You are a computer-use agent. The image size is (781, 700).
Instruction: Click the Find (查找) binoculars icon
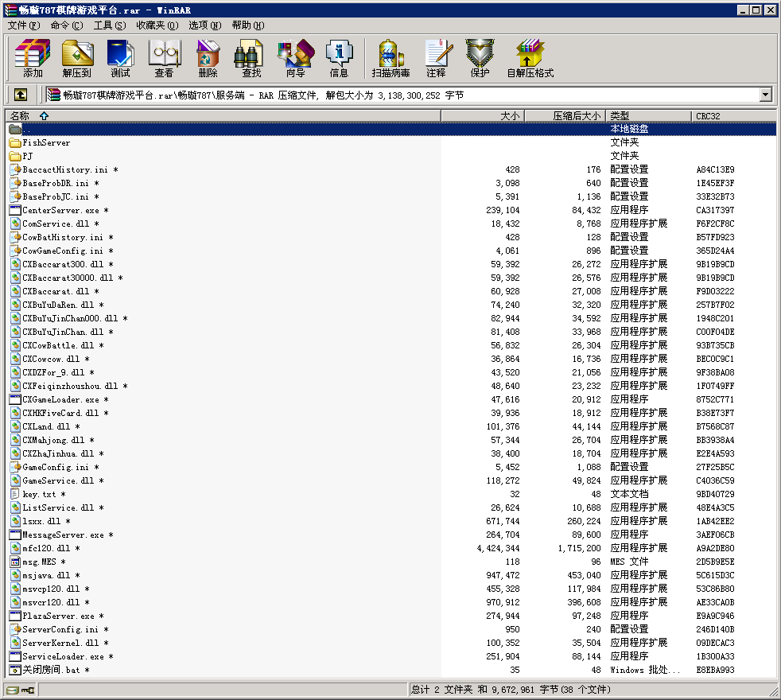click(x=251, y=58)
